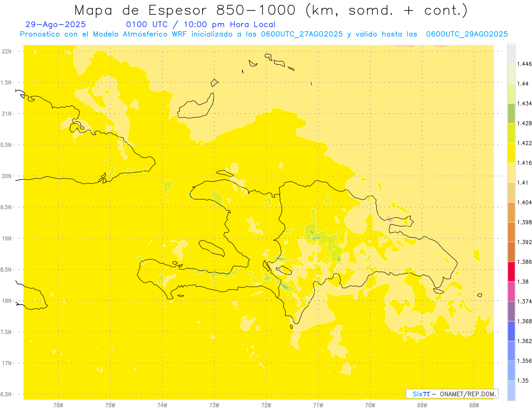
Task: Click the WRF forecast initialization subtitle line
Action: pos(264,34)
